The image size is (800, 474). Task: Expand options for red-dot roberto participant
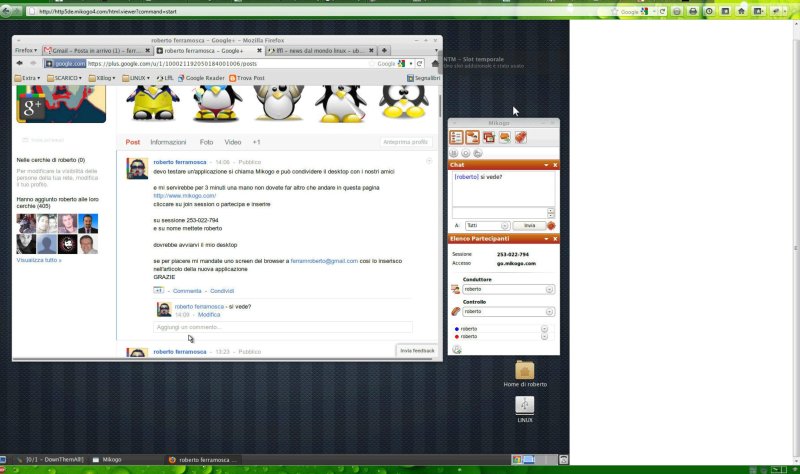pos(544,336)
